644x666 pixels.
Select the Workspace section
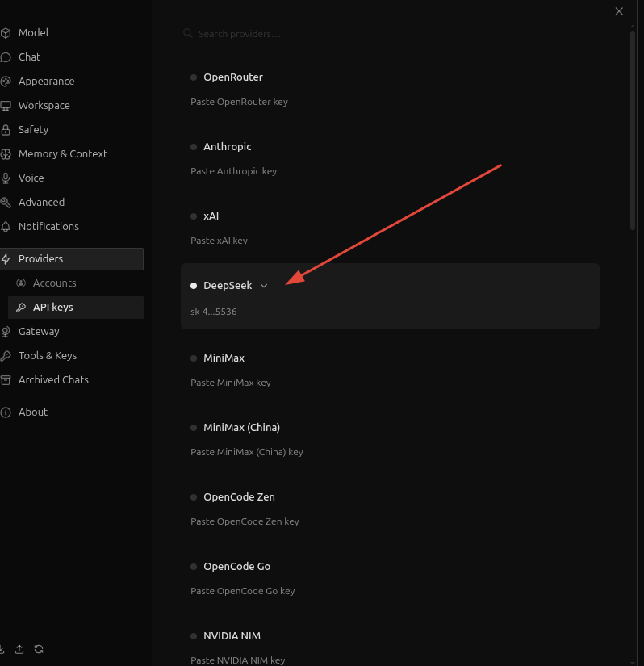44,105
